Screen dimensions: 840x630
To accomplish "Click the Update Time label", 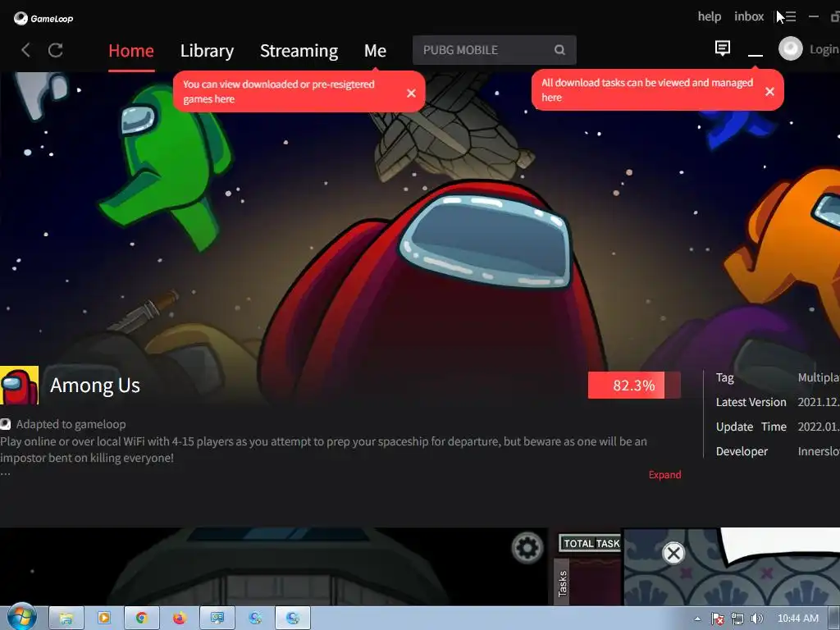I will point(751,427).
